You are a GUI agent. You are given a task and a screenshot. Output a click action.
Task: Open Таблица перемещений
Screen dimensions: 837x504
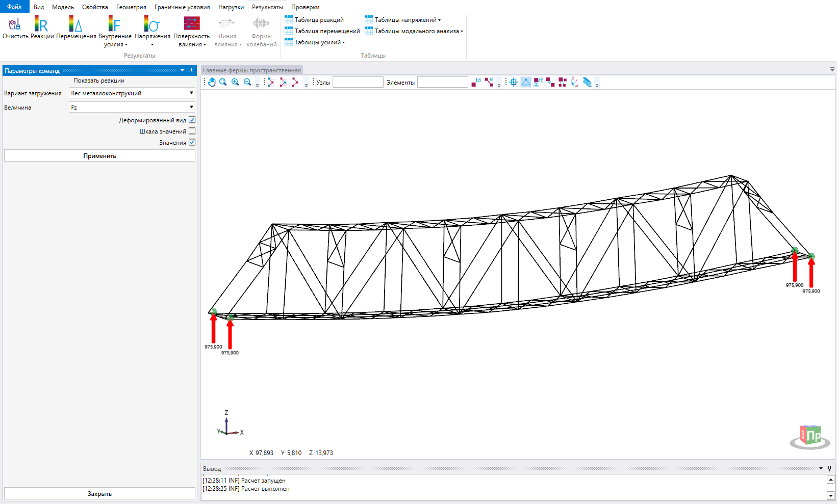click(322, 31)
